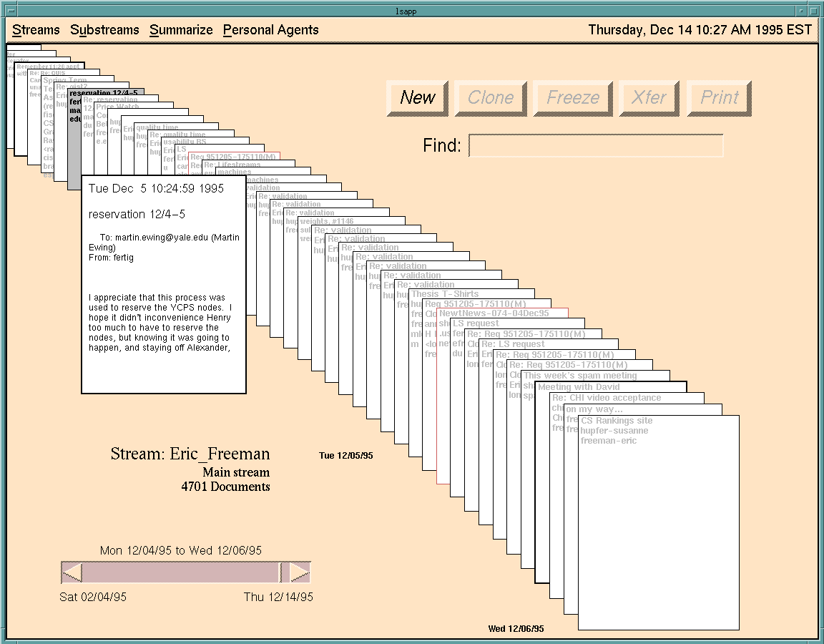The width and height of the screenshot is (824, 644).
Task: Click the New button
Action: click(x=418, y=98)
